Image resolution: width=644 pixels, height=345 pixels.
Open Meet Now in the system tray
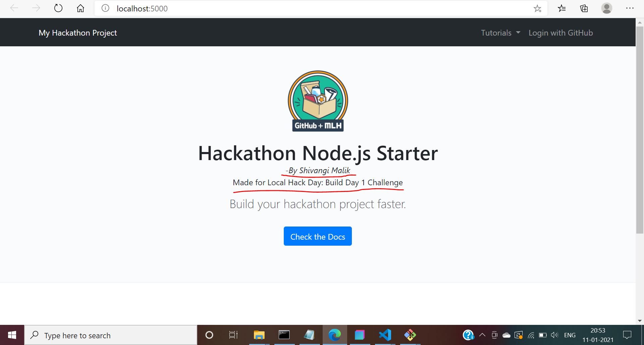tap(494, 335)
